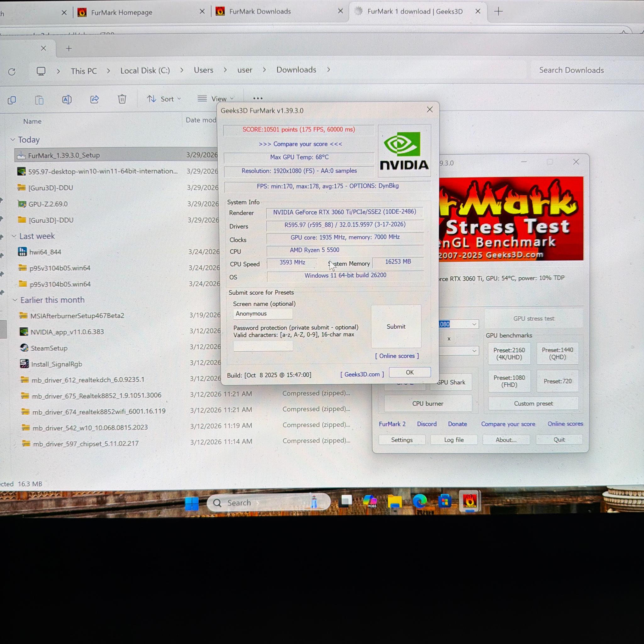The height and width of the screenshot is (644, 644).
Task: Close the FurMark Downloads browser tab
Action: (340, 11)
